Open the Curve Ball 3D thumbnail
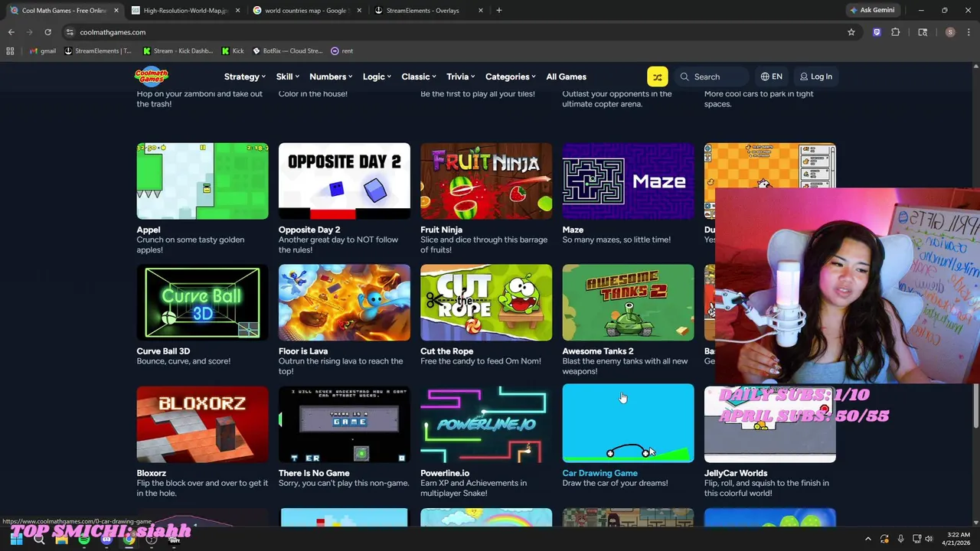Viewport: 980px width, 551px height. pyautogui.click(x=202, y=302)
